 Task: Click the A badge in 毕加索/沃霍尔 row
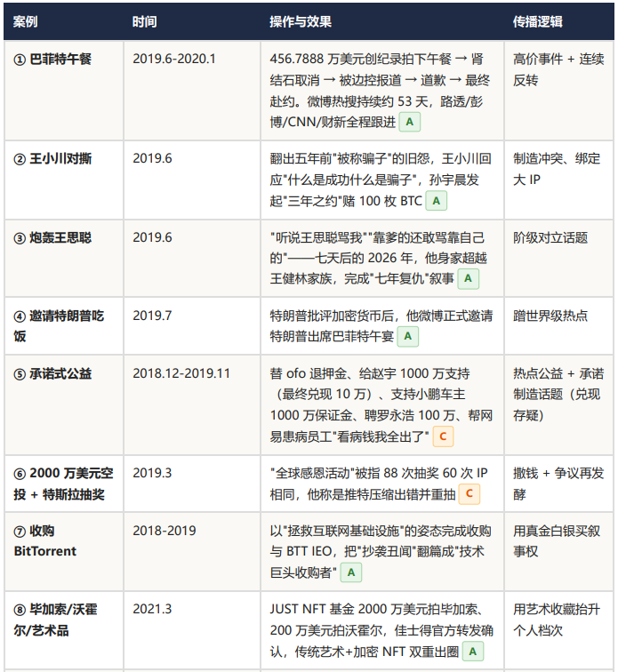472,652
